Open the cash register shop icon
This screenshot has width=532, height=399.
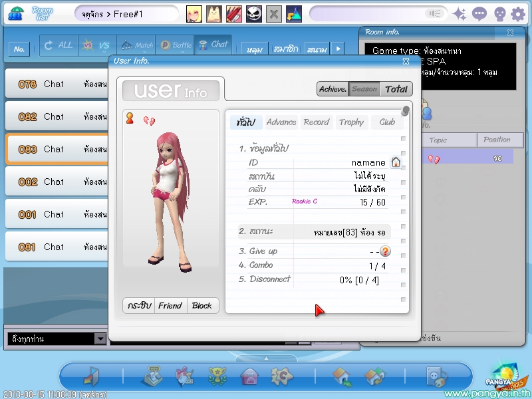click(152, 376)
